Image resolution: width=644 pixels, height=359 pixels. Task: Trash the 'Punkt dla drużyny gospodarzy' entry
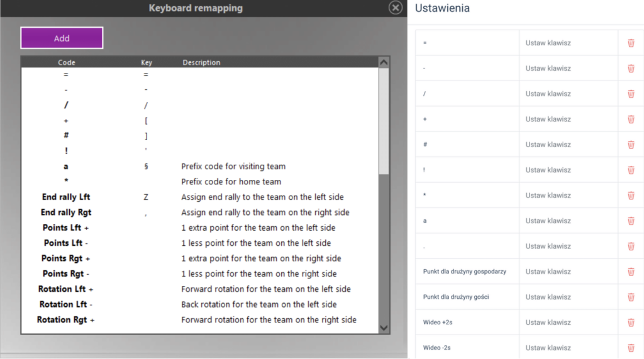click(x=631, y=272)
